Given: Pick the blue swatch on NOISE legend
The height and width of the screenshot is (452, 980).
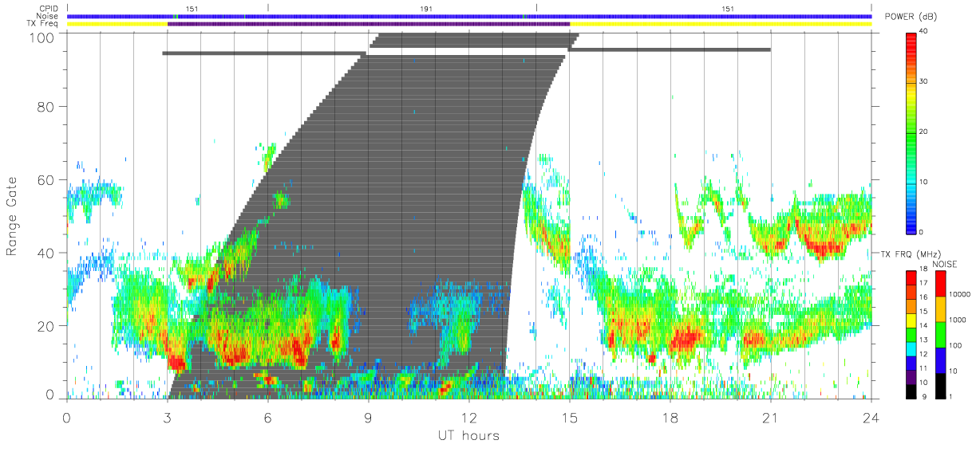Looking at the screenshot, I should [x=941, y=360].
